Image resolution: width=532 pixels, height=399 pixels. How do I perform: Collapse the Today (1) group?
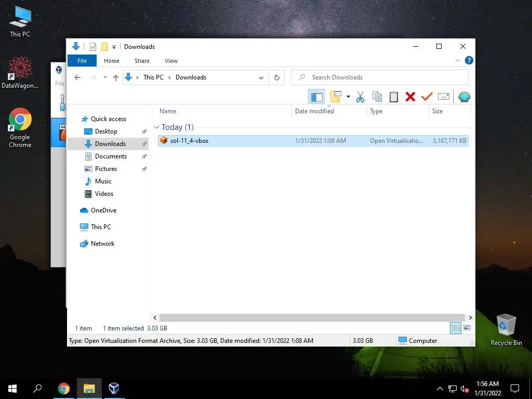click(156, 127)
